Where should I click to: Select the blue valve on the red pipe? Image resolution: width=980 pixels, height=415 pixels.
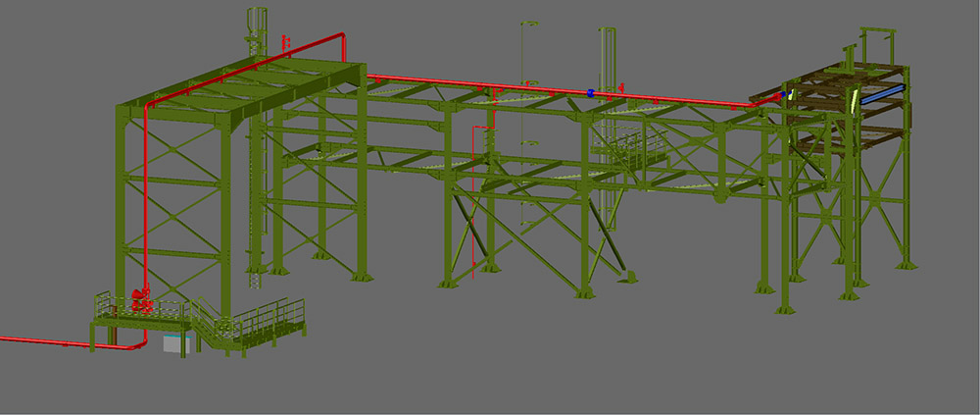[591, 93]
